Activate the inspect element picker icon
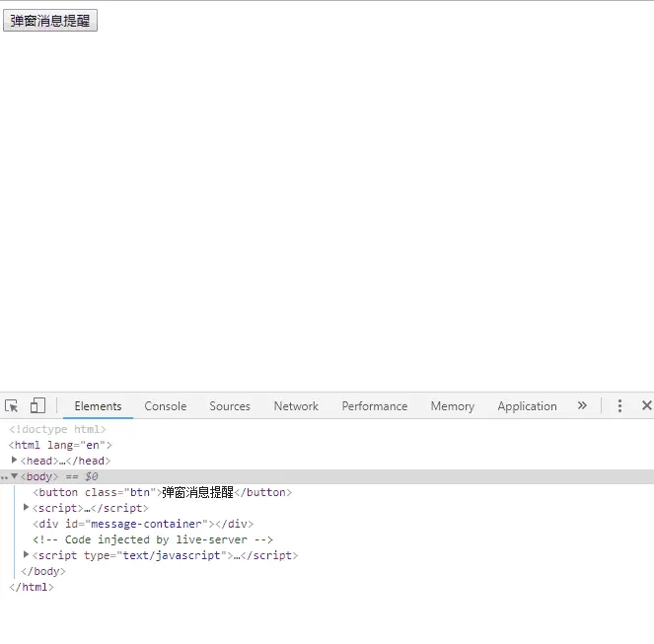This screenshot has height=644, width=654. pos(11,406)
